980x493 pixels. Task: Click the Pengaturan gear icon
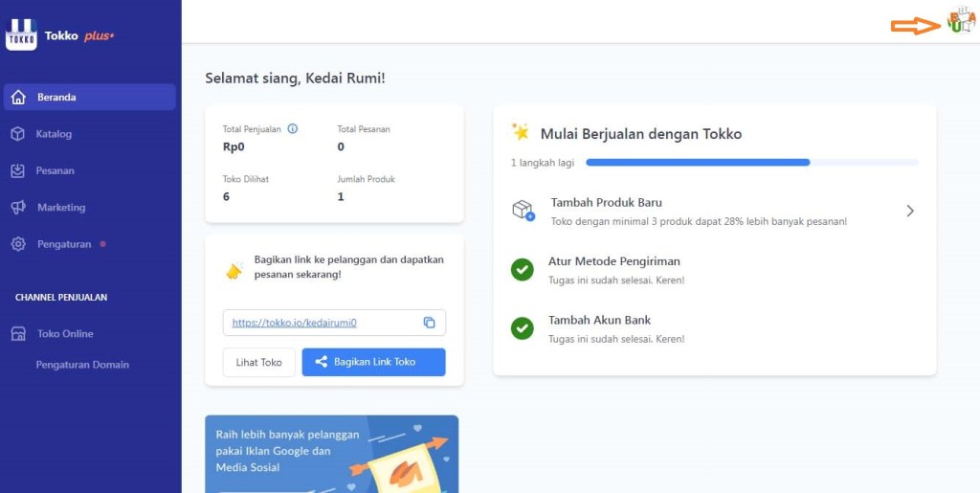point(18,244)
